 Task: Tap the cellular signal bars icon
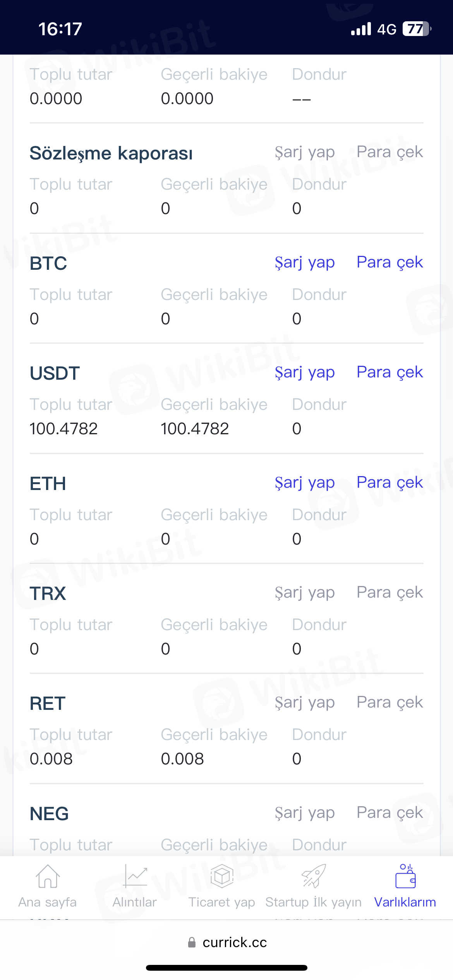[361, 29]
